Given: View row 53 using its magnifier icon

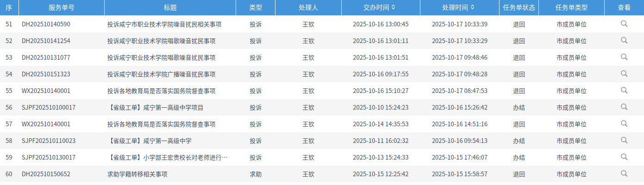Looking at the screenshot, I should pyautogui.click(x=624, y=57).
